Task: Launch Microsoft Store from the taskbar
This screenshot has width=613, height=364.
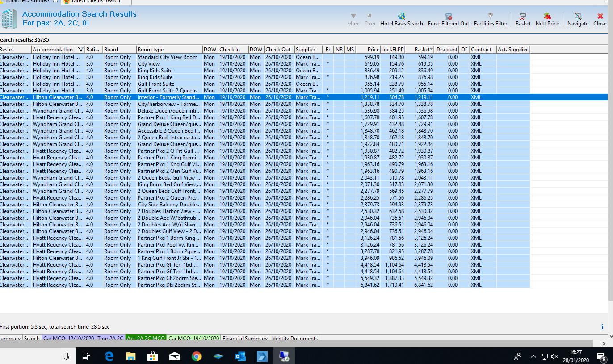Action: [152, 356]
